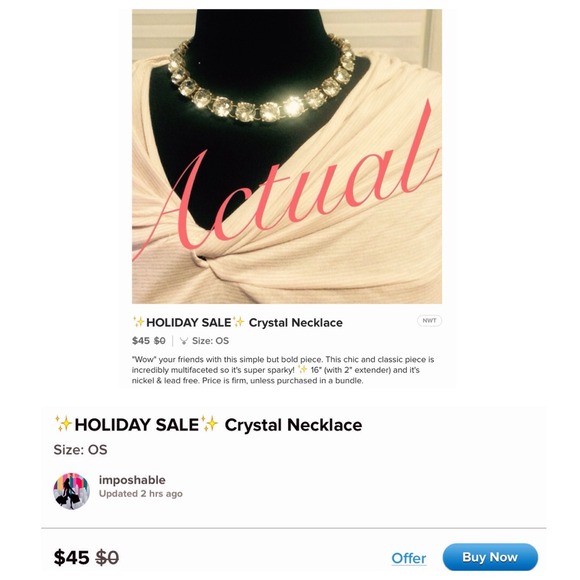580x580 pixels.
Task: Click the sparkle emoji after large HOLIDAY SALE
Action: (209, 424)
